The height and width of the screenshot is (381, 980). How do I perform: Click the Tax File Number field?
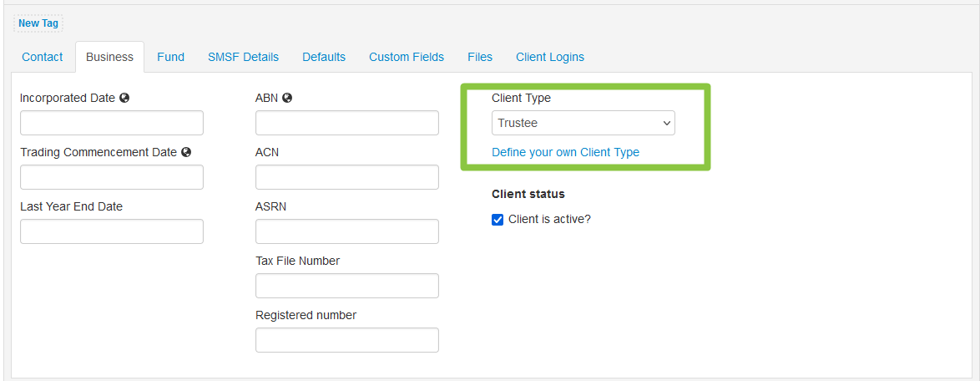(347, 286)
